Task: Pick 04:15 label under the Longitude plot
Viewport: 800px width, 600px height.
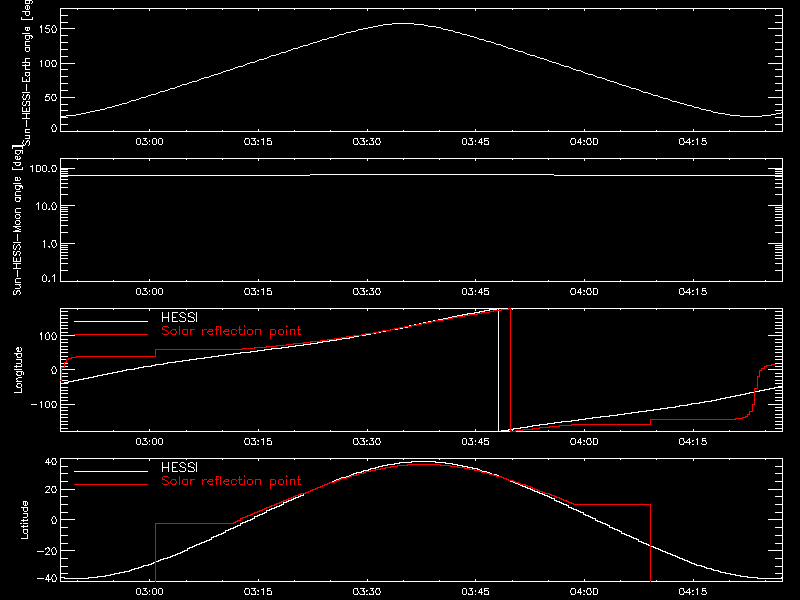Action: point(693,442)
